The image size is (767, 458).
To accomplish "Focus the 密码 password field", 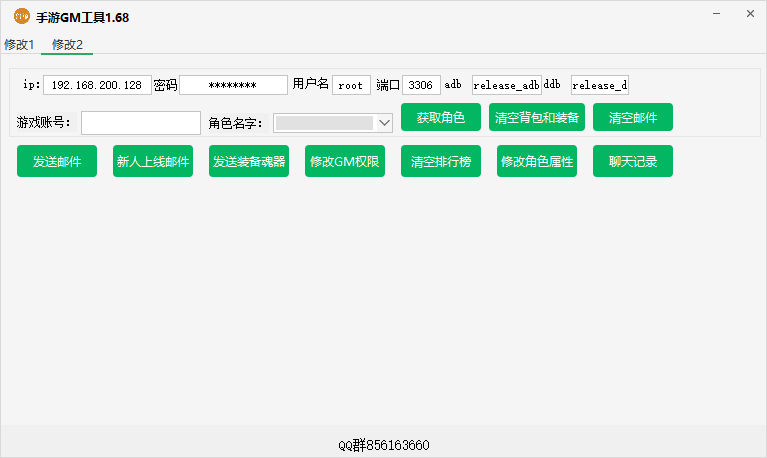I will pos(233,85).
